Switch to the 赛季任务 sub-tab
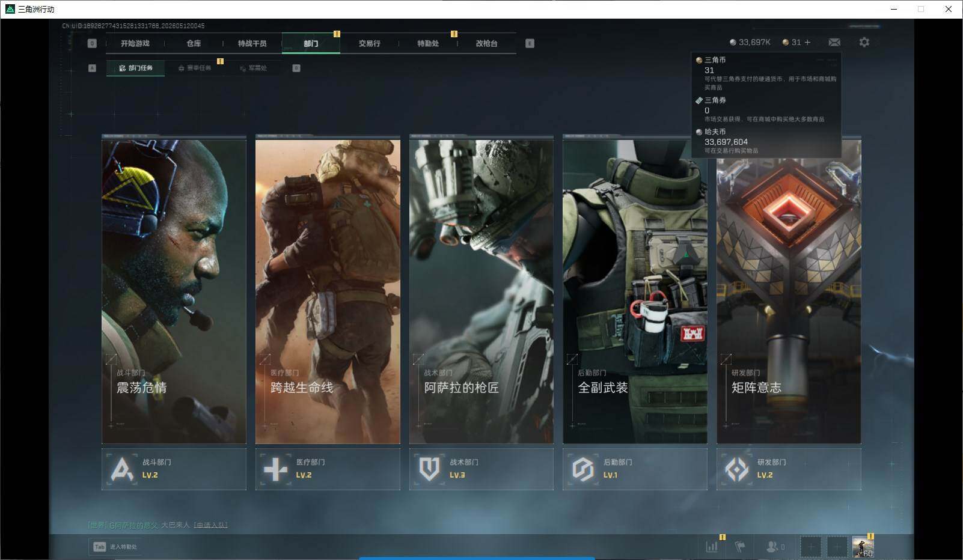The width and height of the screenshot is (963, 560). [x=195, y=68]
